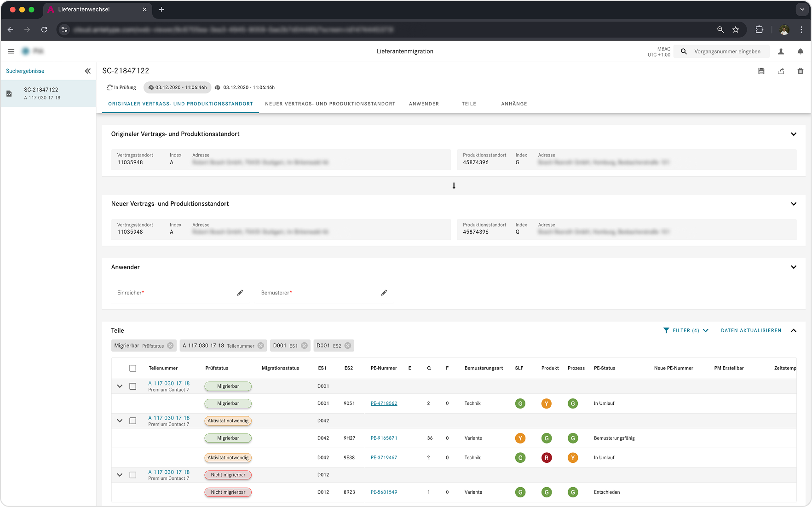This screenshot has width=812, height=507.
Task: Click DATEN AKTUALISIEREN
Action: click(751, 330)
